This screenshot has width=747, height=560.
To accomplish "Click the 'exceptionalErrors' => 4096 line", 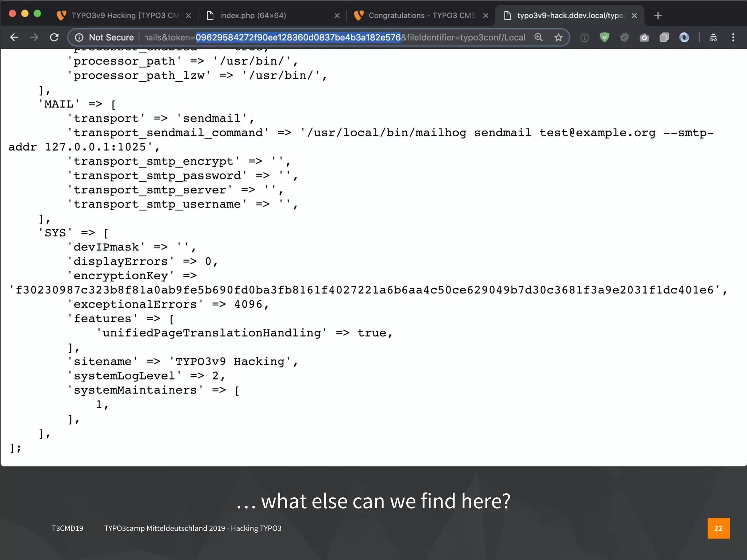I will click(168, 304).
